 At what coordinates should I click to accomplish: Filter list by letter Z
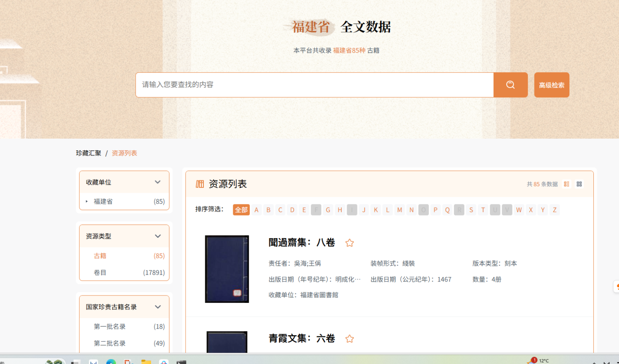555,210
